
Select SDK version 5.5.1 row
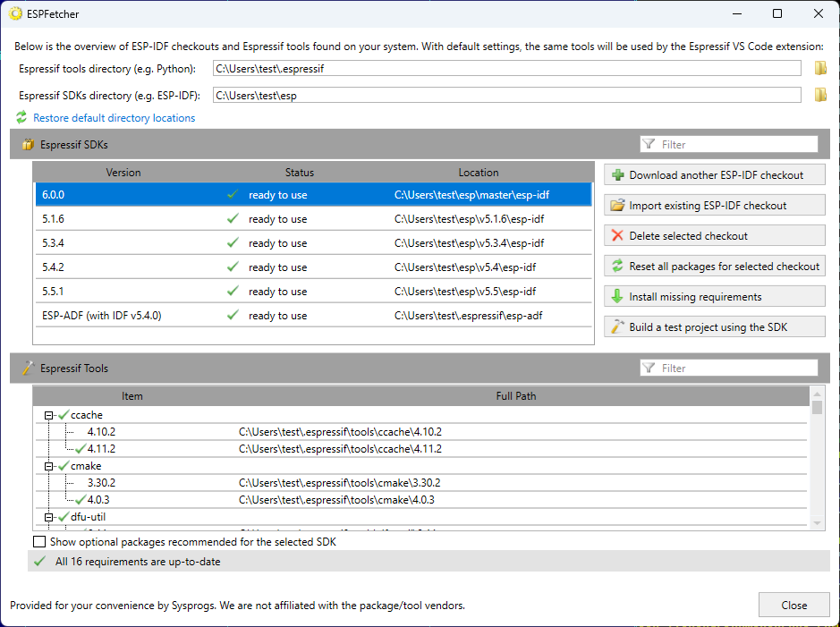point(314,291)
